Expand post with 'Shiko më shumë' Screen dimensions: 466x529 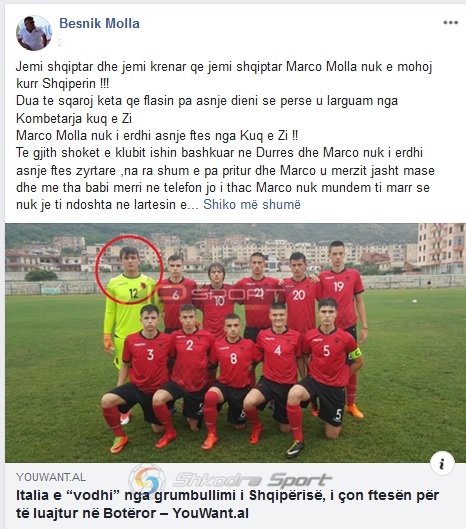[x=252, y=204]
